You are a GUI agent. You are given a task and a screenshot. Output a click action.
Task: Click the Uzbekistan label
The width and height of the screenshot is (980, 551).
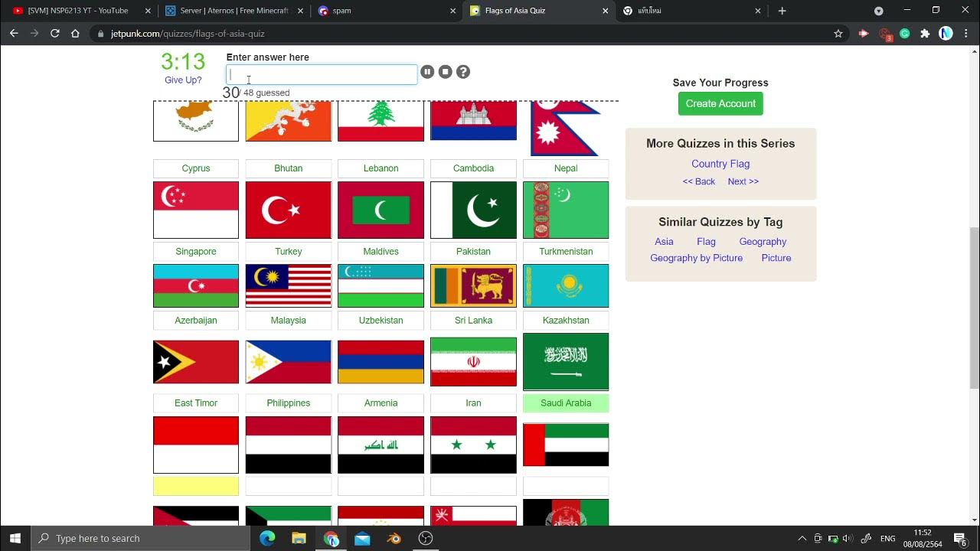pos(381,320)
